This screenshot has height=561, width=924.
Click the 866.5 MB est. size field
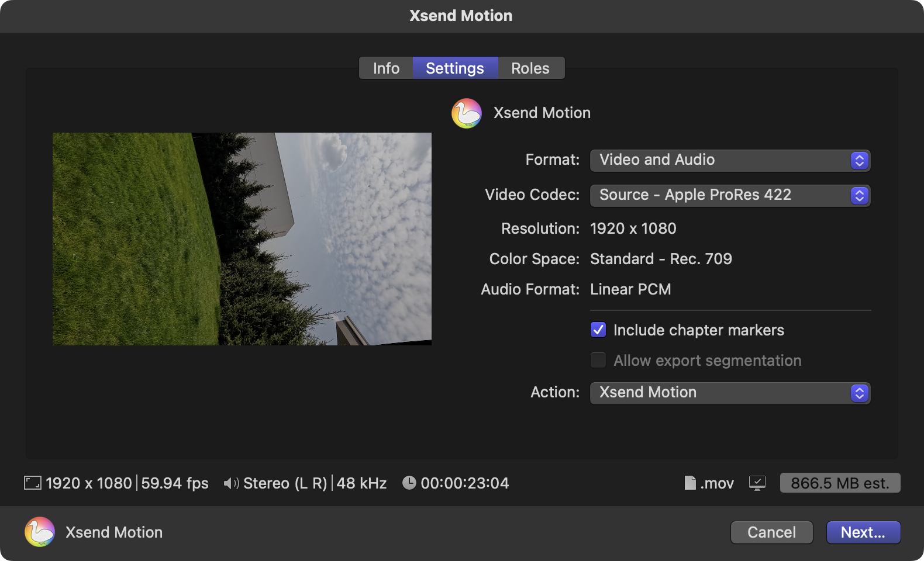pos(840,483)
